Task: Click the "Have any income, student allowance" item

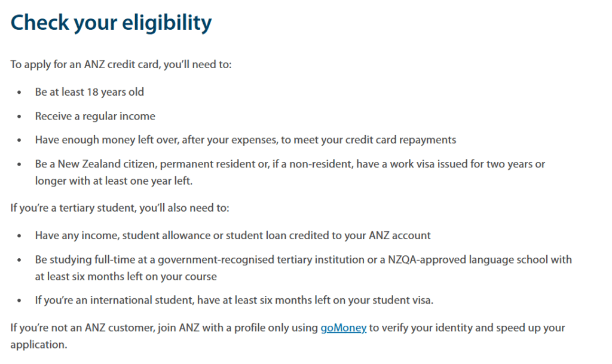Action: coord(232,235)
